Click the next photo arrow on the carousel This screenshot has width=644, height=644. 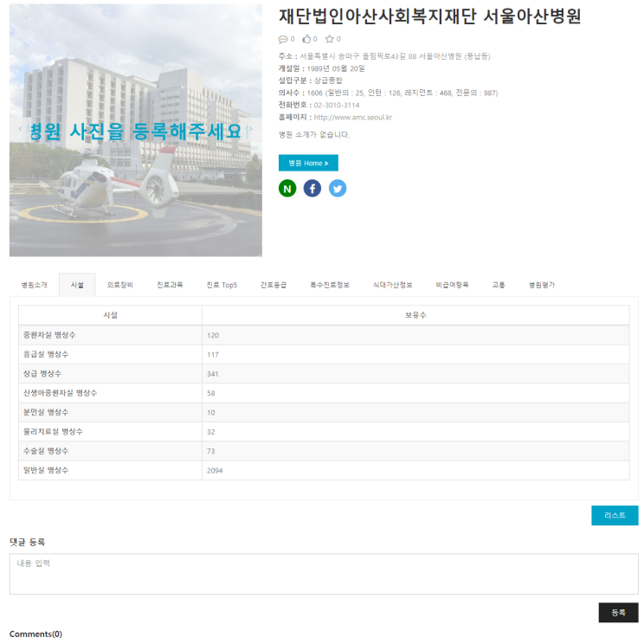coord(251,129)
